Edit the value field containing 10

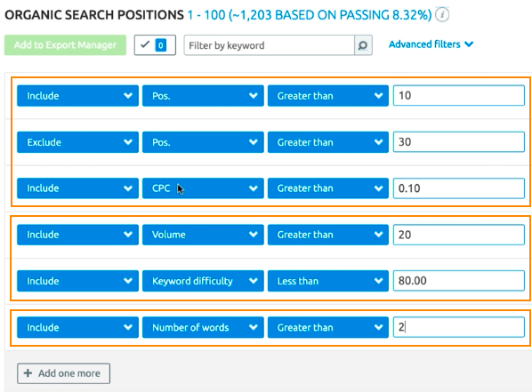click(459, 96)
